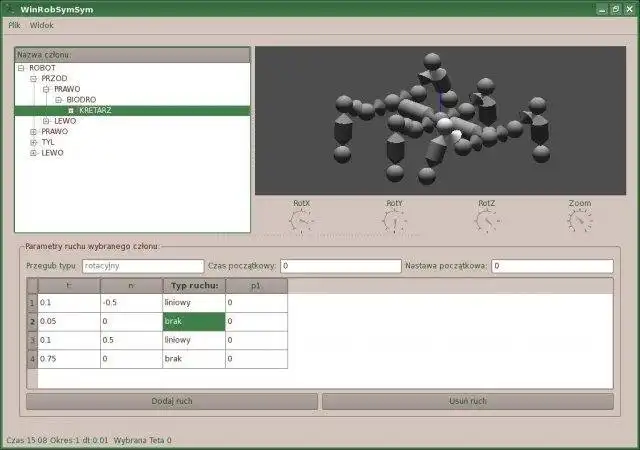Collapse the ROBOT tree node
The image size is (640, 450).
pos(21,68)
